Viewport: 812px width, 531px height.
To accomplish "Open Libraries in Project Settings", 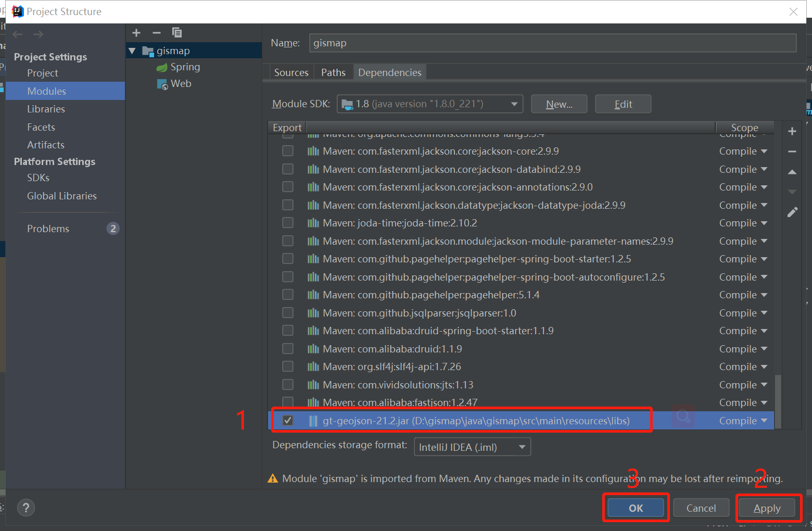I will 46,109.
